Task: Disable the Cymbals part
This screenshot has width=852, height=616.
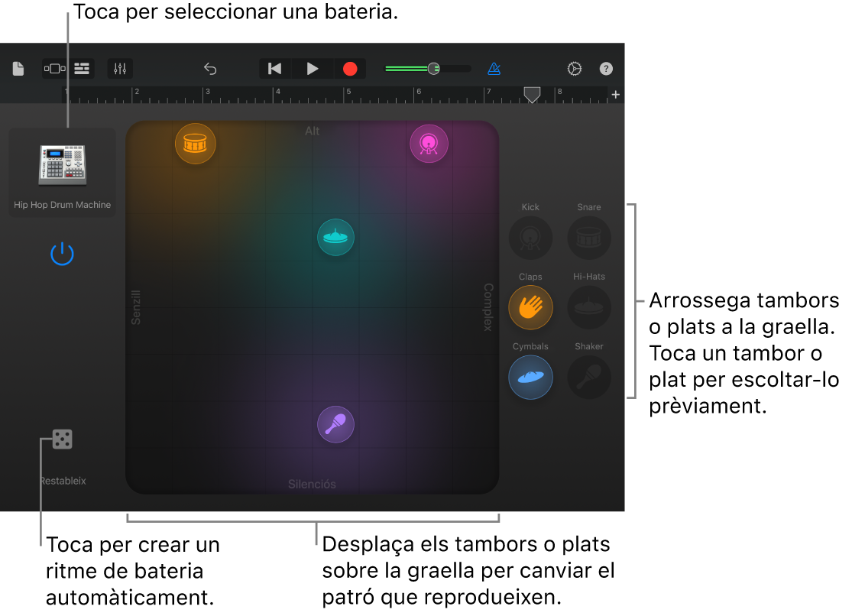Action: tap(530, 377)
